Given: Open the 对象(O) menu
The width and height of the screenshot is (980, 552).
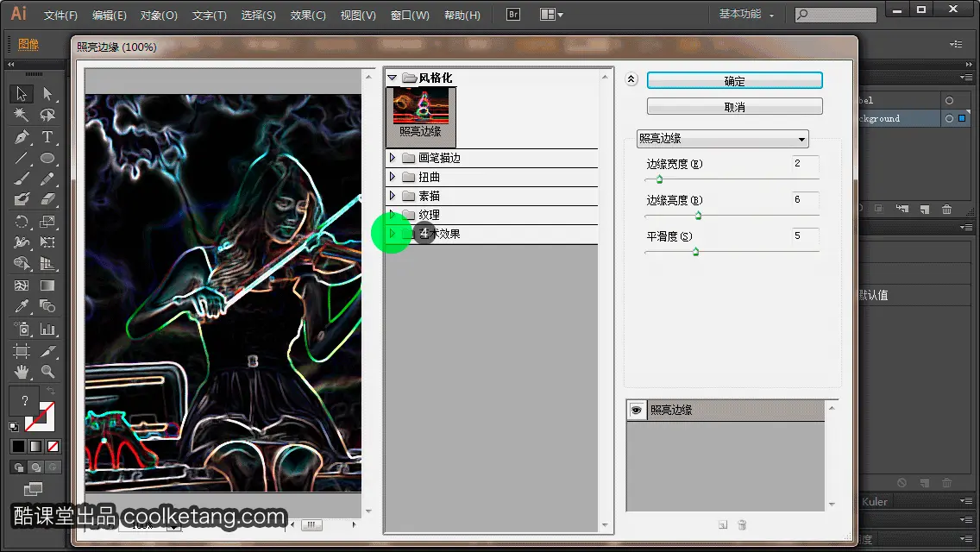Looking at the screenshot, I should [159, 15].
